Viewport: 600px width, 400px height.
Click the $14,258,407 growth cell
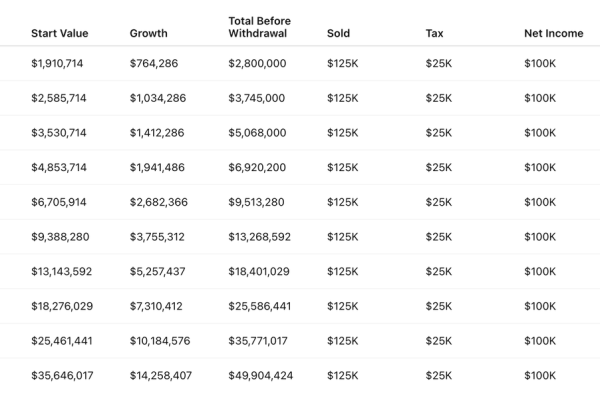pyautogui.click(x=161, y=376)
